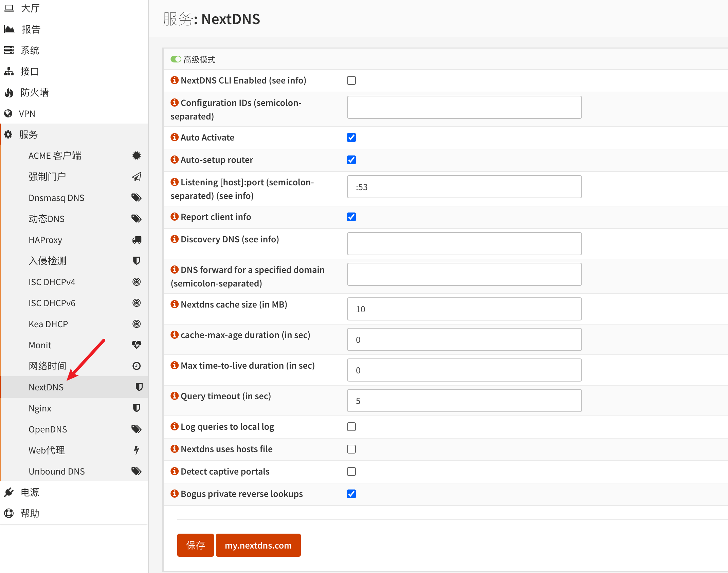Screen dimensions: 728x573
Task: Click info icon for Bogus private reverse lookups
Action: pos(175,494)
